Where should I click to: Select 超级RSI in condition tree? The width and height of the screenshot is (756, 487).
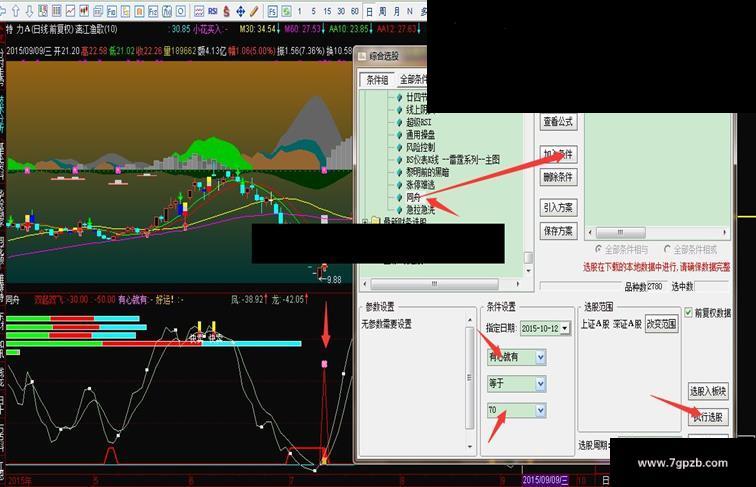[418, 122]
